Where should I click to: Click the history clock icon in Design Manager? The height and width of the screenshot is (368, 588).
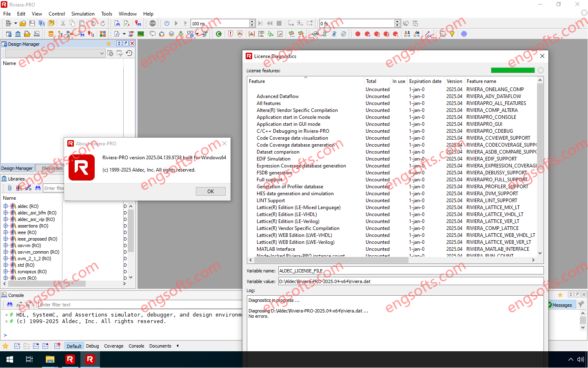[129, 53]
